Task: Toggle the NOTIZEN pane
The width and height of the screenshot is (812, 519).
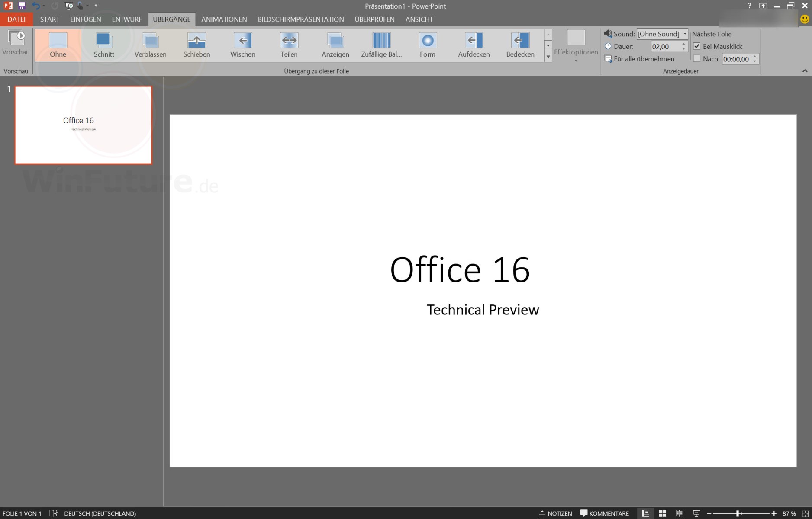Action: [x=555, y=513]
